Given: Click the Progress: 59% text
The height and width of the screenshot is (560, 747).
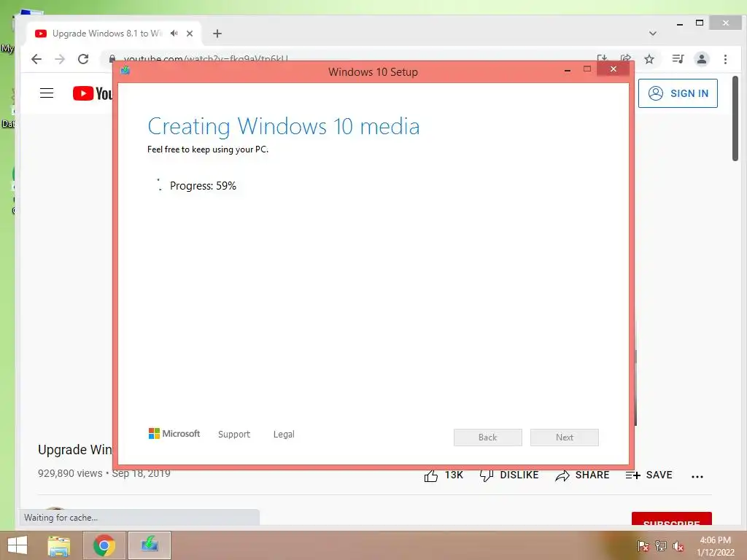Looking at the screenshot, I should tap(203, 186).
